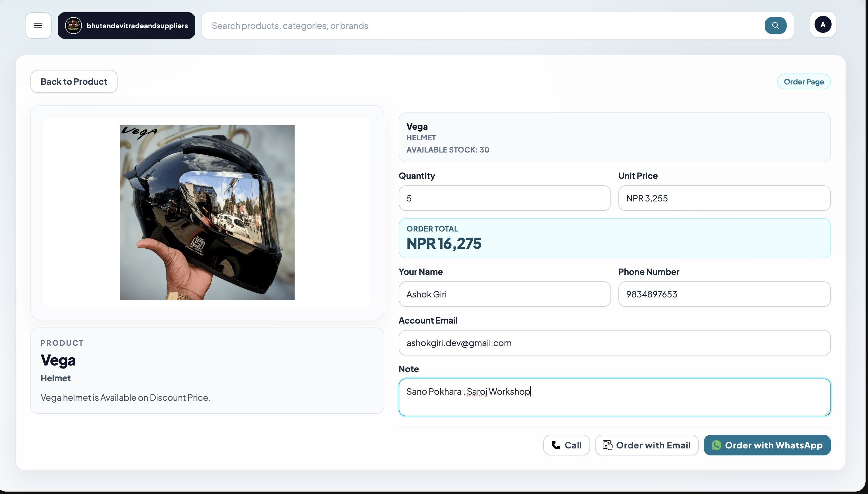Click the Your Name label
868x494 pixels.
(x=420, y=272)
